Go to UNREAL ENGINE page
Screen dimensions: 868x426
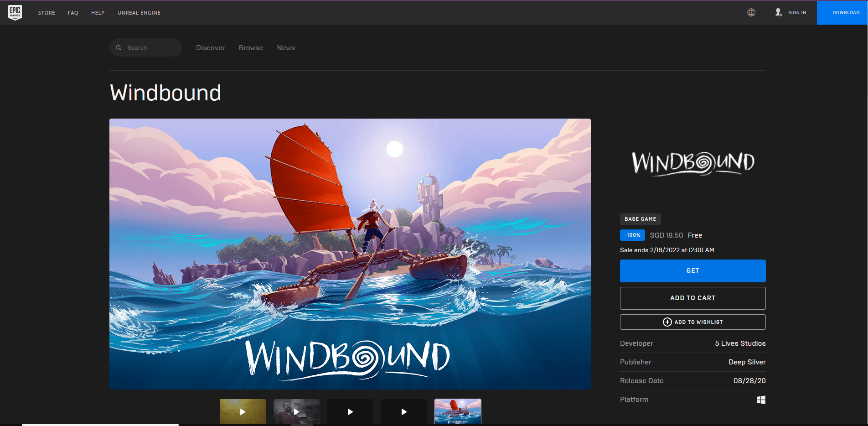click(x=139, y=13)
